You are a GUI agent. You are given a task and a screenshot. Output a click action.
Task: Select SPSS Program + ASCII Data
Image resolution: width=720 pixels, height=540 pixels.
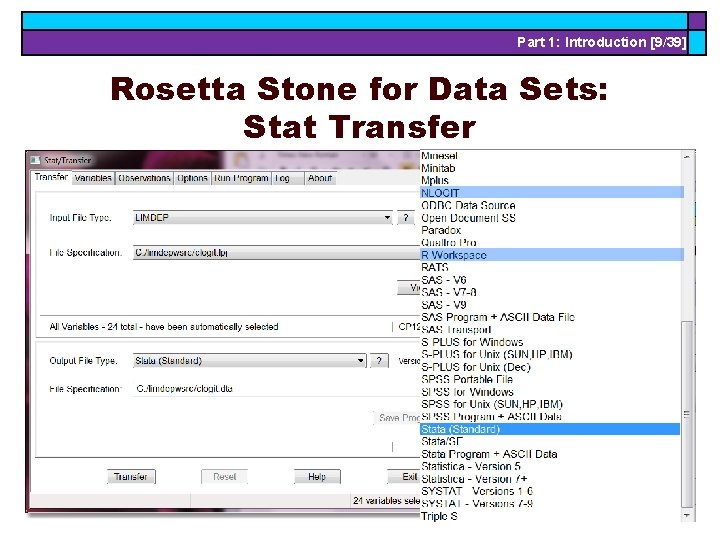(x=551, y=416)
